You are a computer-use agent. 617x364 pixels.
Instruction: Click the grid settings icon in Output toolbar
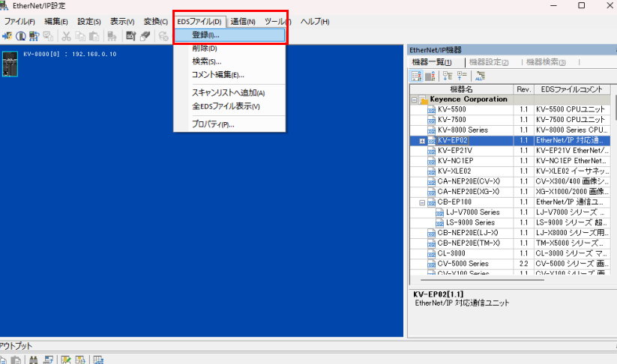[98, 360]
